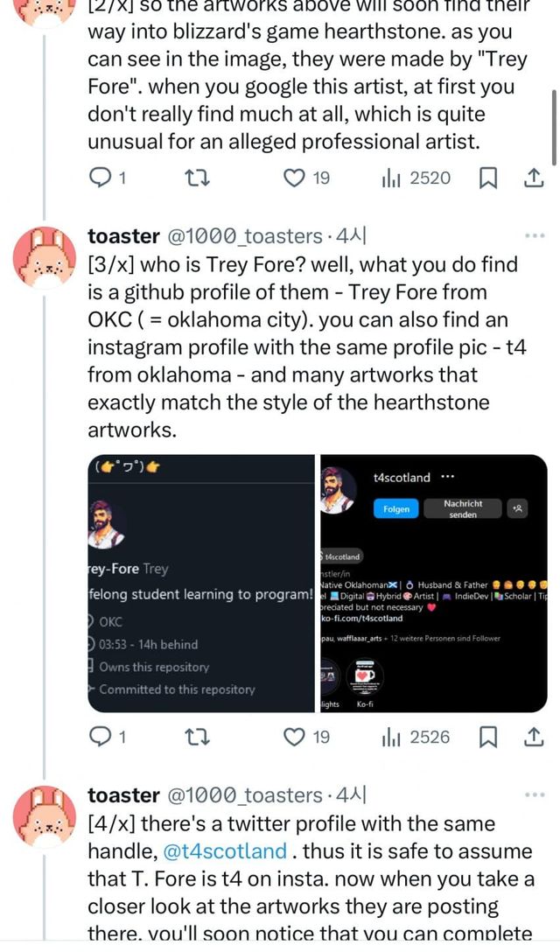Viewport: 560px width, 952px height.
Task: Reply to the [3/x] tweet
Action: click(x=101, y=738)
